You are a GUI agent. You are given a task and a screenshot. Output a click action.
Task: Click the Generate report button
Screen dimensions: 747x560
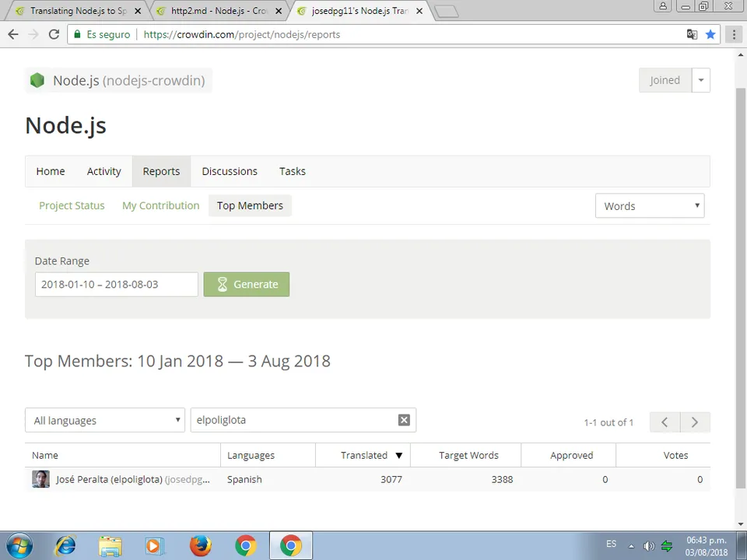click(x=247, y=285)
